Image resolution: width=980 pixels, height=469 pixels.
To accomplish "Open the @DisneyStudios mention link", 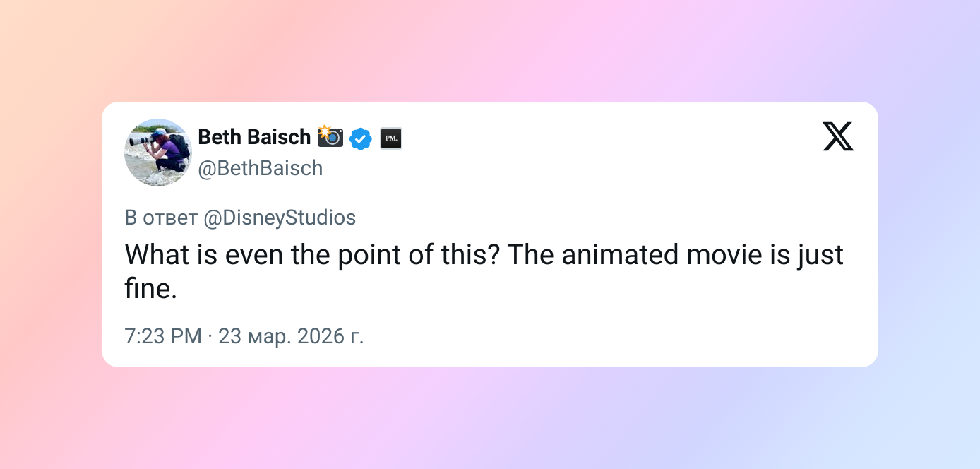I will tap(280, 218).
